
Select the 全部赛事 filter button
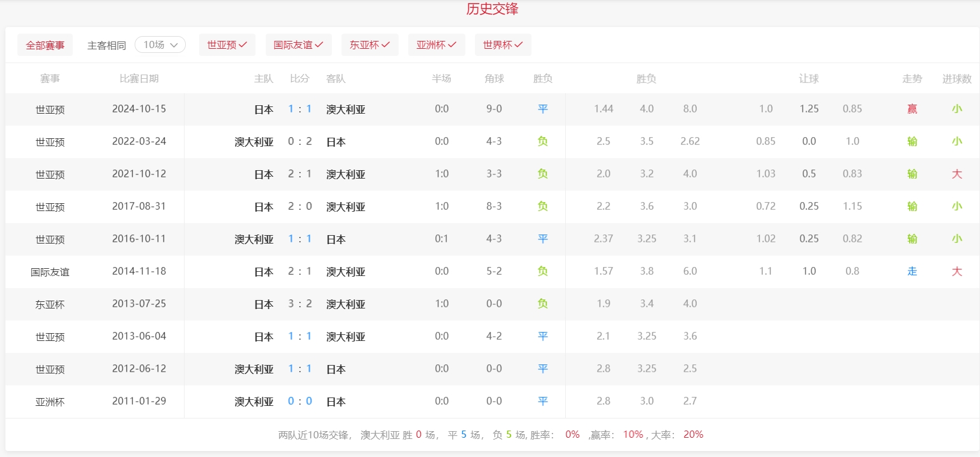pos(45,45)
